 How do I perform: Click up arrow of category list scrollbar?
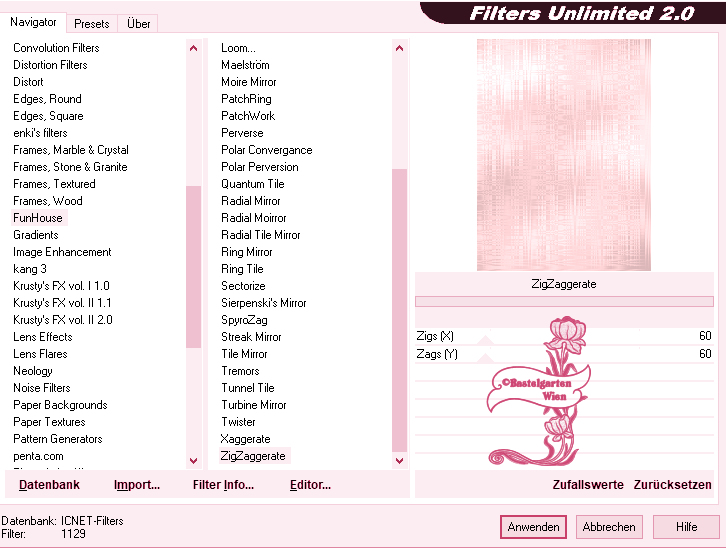point(194,48)
